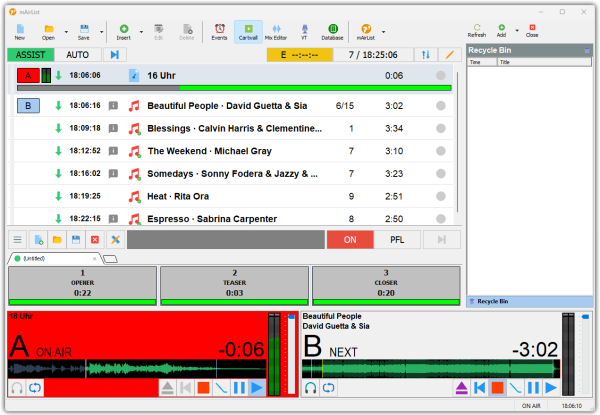Select the Untitled cartwall tab
Viewport: 600px width, 415px height.
(x=55, y=259)
